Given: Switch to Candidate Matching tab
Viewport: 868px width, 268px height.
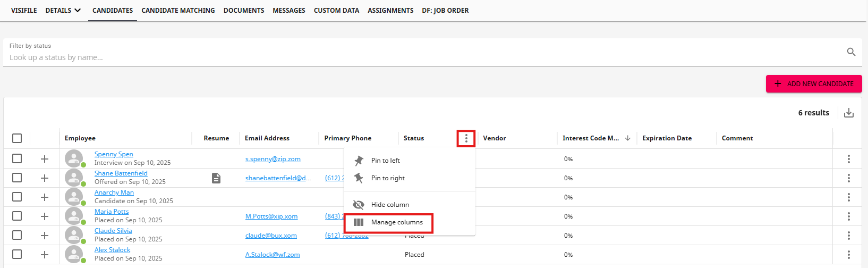Looking at the screenshot, I should coord(178,10).
